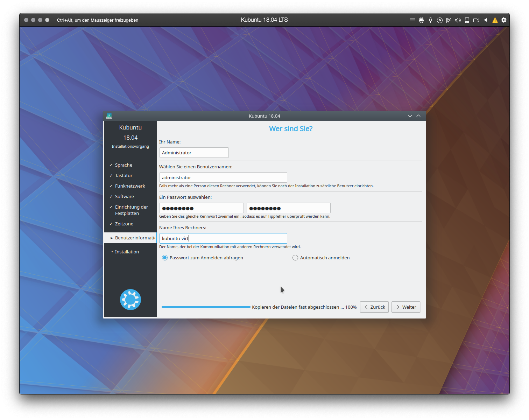The height and width of the screenshot is (420, 529).
Task: Click the USB connector icon
Action: (431, 20)
